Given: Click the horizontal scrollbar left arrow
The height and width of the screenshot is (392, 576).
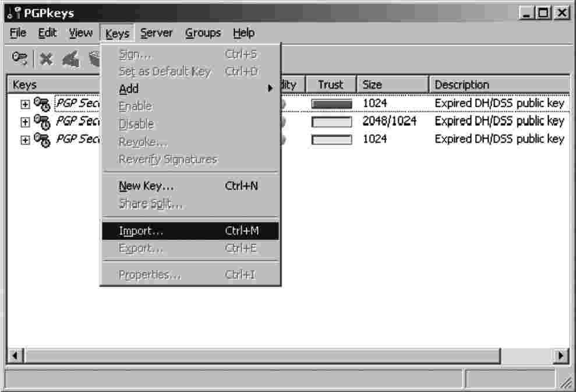Looking at the screenshot, I should tap(15, 356).
